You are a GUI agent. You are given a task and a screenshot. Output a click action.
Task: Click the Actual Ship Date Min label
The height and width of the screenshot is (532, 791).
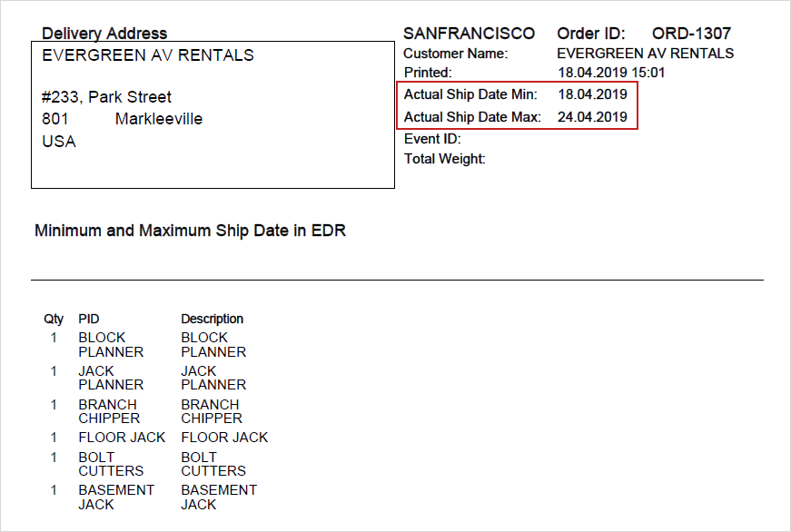click(470, 94)
